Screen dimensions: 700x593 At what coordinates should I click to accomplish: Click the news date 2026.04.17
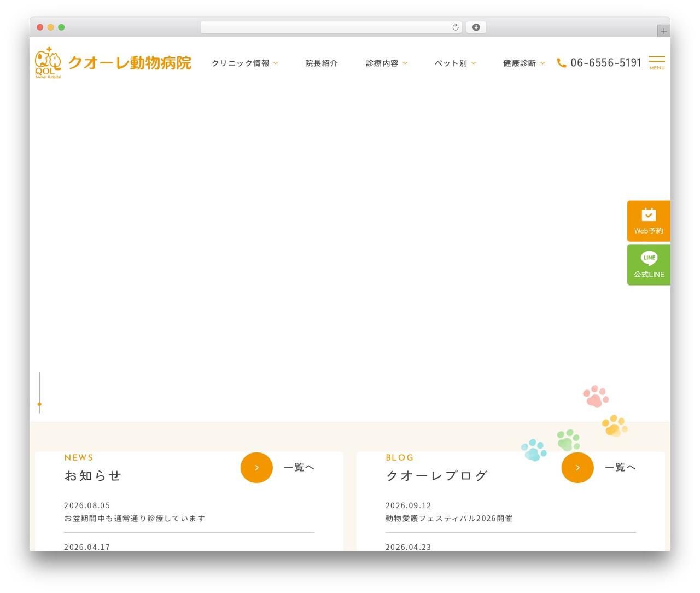click(x=87, y=547)
